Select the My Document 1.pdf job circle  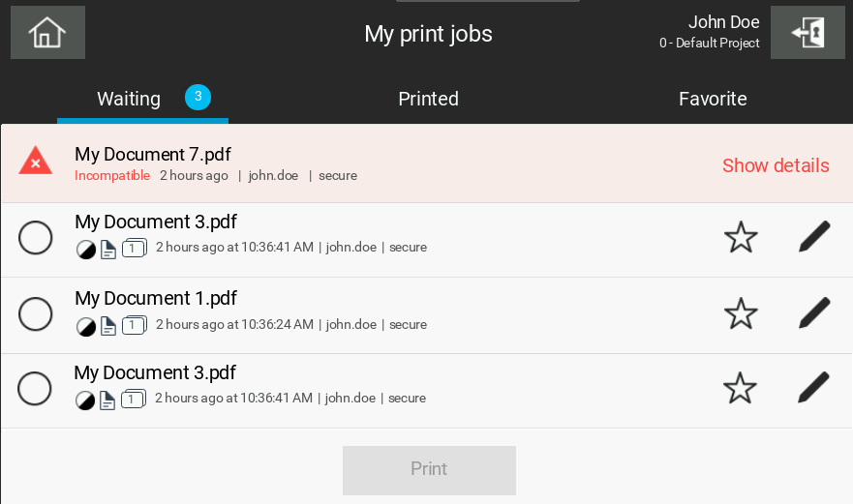[36, 313]
